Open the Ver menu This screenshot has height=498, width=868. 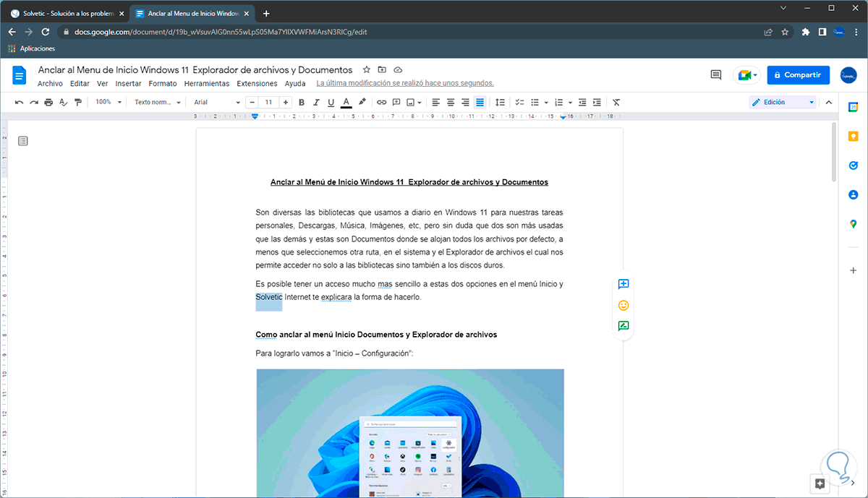click(102, 84)
